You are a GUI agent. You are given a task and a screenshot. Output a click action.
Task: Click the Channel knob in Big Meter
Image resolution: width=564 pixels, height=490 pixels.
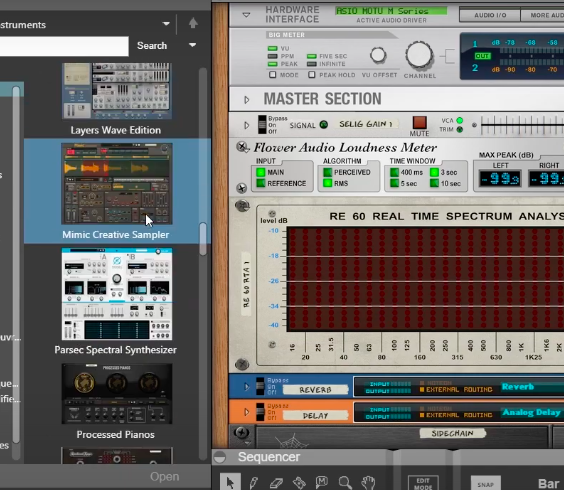click(x=419, y=55)
